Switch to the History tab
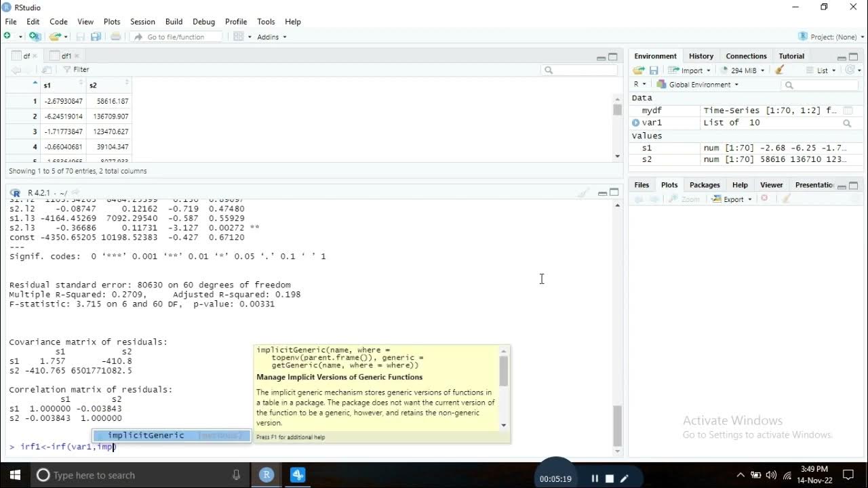868x488 pixels. coord(701,56)
